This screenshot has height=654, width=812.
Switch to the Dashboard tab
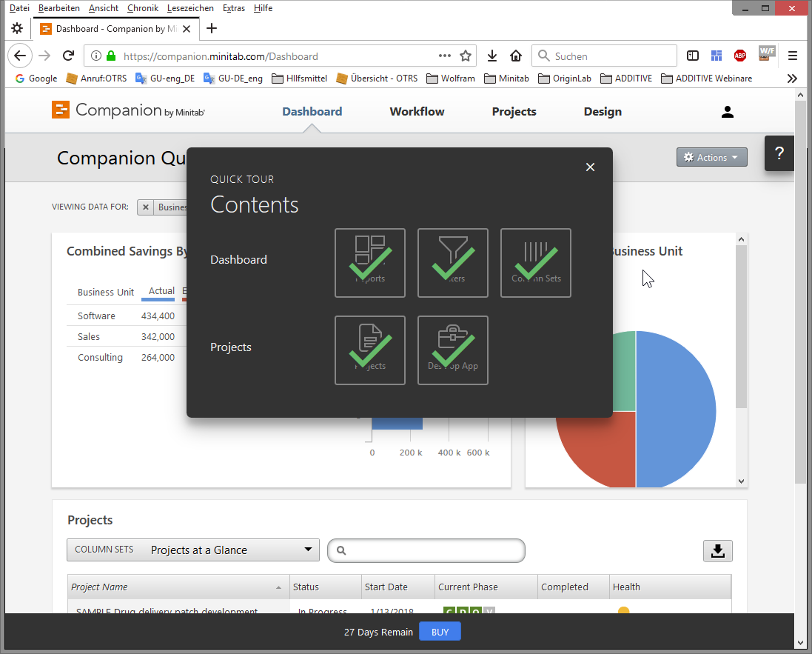(312, 111)
